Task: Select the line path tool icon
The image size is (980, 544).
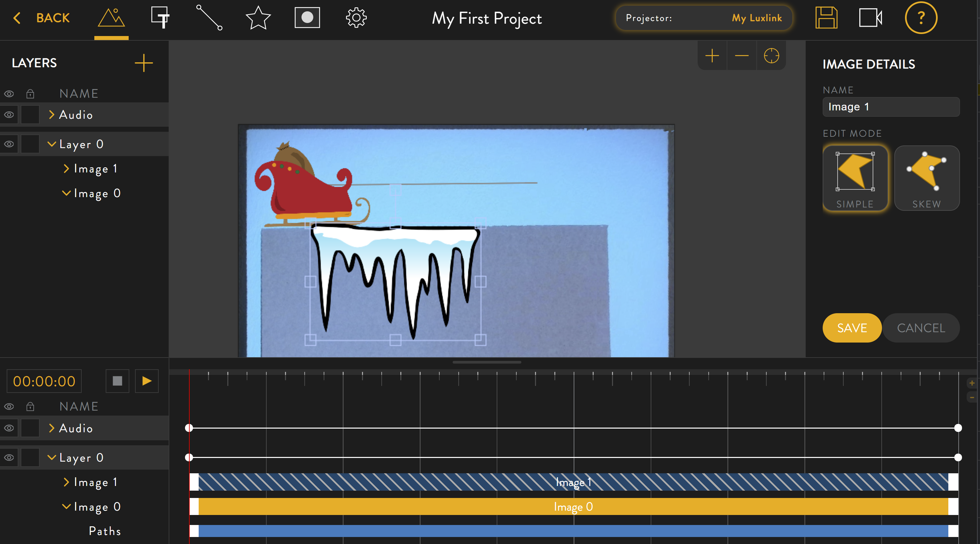Action: (x=209, y=18)
